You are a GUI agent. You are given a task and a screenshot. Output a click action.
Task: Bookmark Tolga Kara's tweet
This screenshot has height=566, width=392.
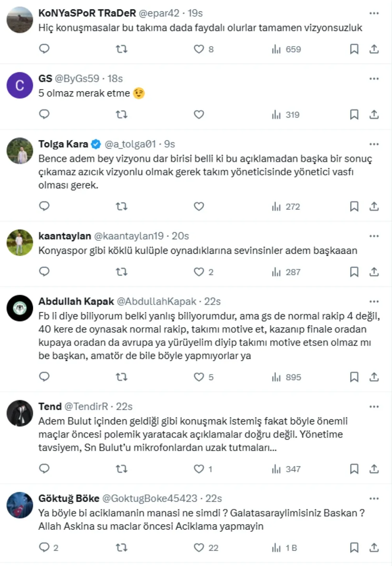(354, 206)
